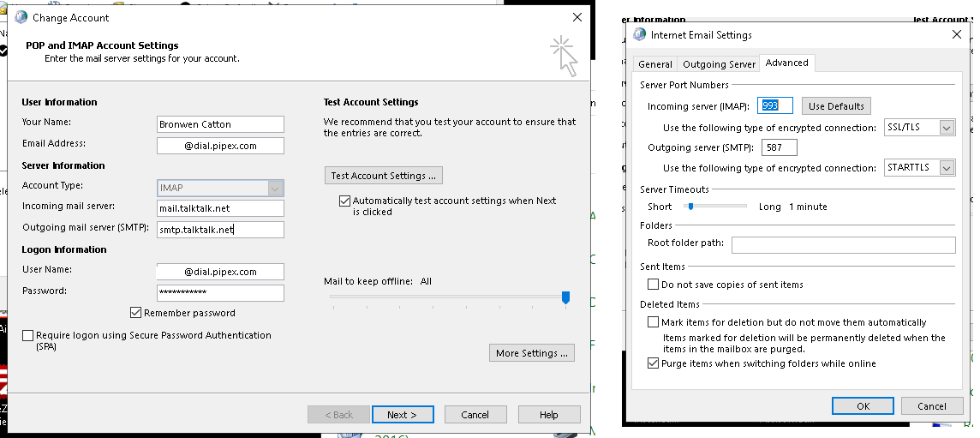Click the Test Account Settings button
The height and width of the screenshot is (438, 980).
point(384,176)
